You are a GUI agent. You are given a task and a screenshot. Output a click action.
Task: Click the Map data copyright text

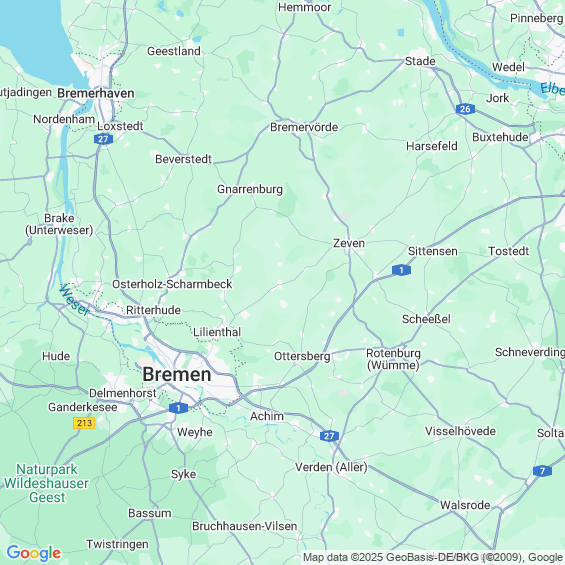(434, 557)
